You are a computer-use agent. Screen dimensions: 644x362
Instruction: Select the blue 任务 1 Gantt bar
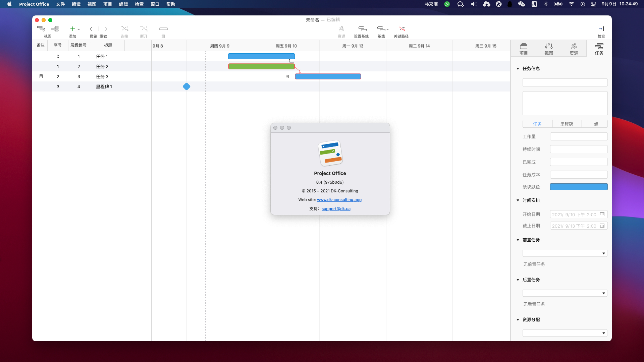(261, 56)
